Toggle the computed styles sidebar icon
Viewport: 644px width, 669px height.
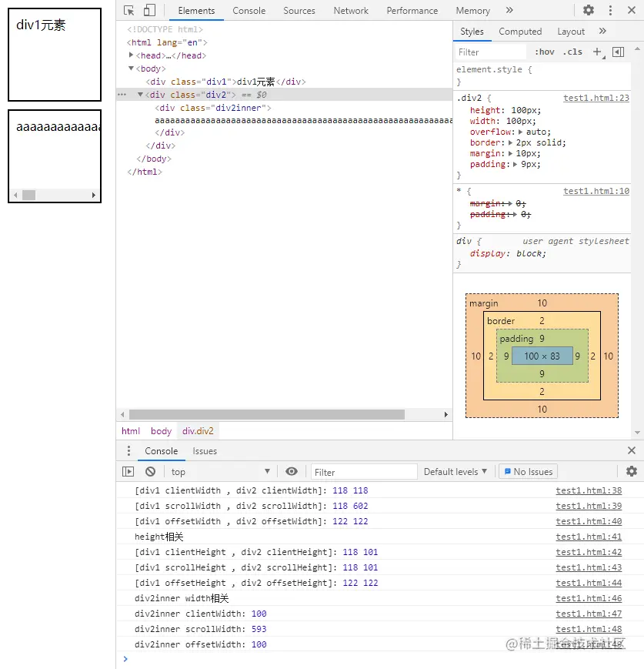(618, 52)
